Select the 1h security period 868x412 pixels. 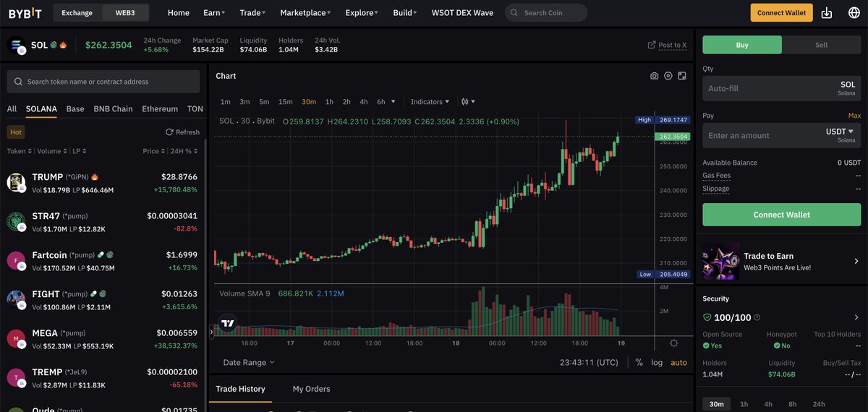744,404
